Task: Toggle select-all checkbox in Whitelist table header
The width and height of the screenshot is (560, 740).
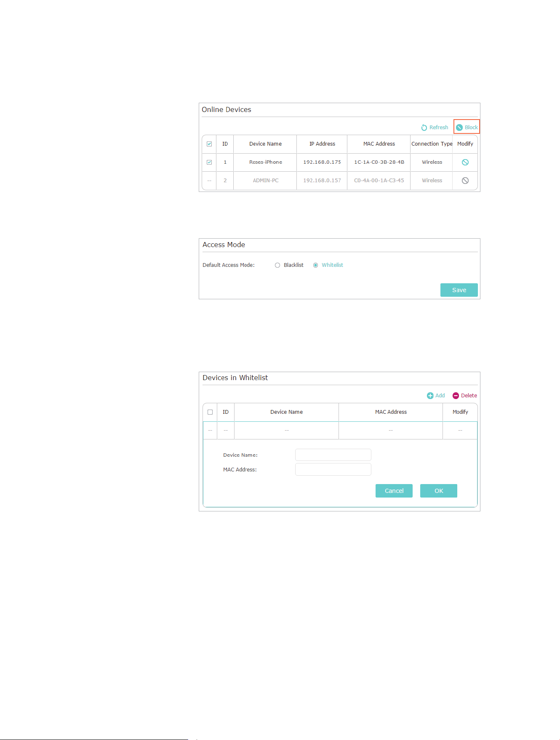Action: click(210, 412)
